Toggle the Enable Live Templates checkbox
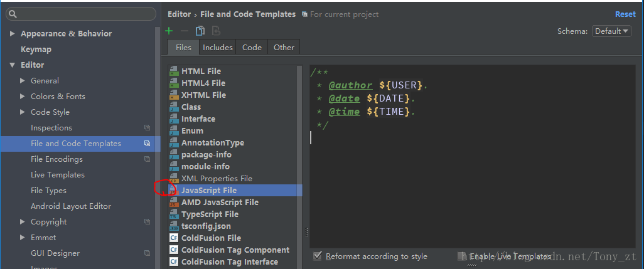 point(461,256)
